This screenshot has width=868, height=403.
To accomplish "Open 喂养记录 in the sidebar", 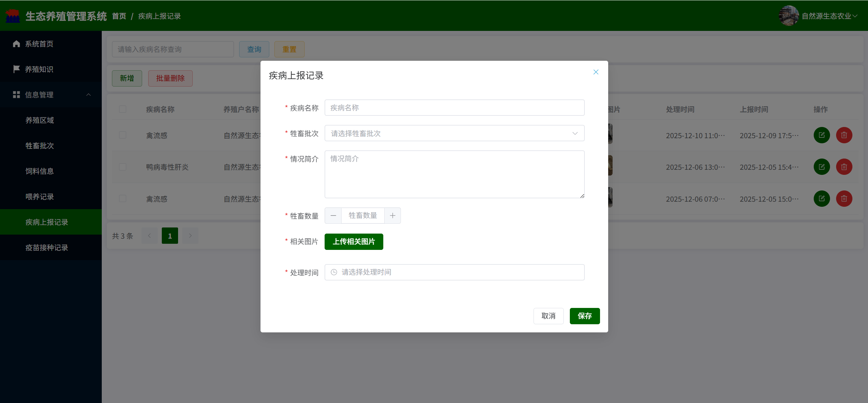I will [40, 197].
